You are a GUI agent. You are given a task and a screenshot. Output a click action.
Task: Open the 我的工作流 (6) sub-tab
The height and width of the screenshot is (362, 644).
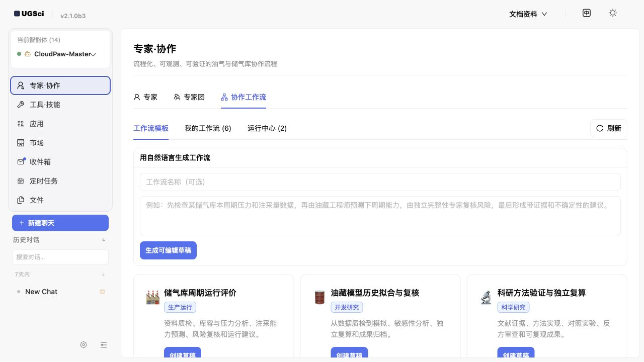point(208,128)
